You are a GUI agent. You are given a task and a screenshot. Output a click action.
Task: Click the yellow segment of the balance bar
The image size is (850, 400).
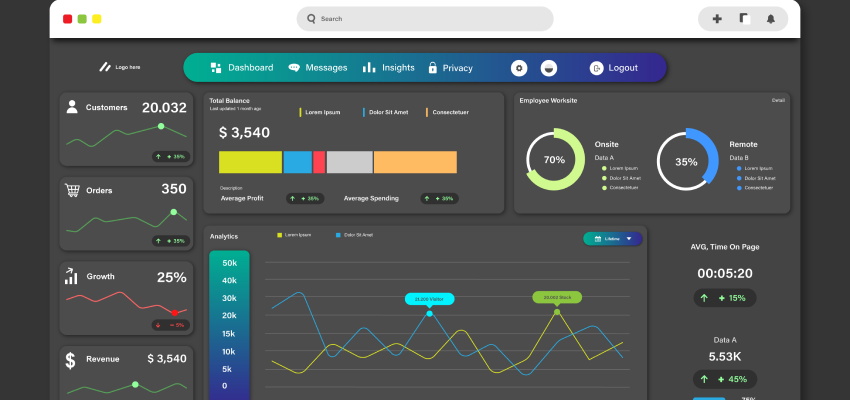tap(250, 162)
